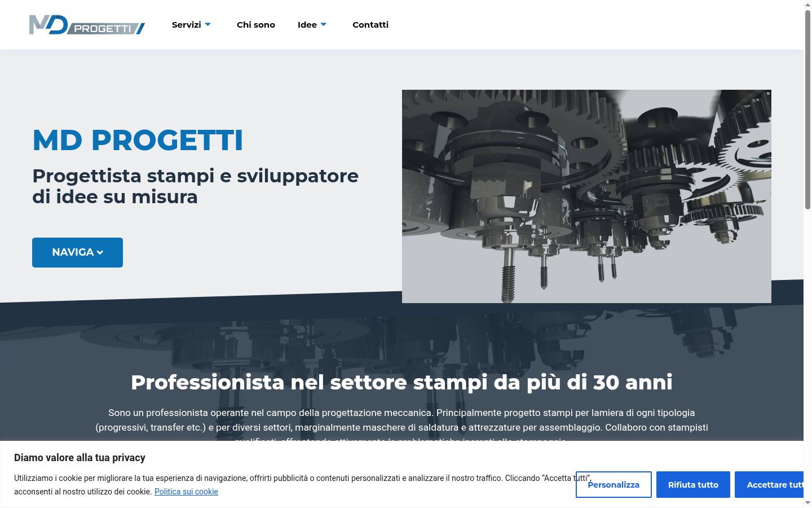Click the scrollbar up arrow
The image size is (812, 508).
(807, 5)
